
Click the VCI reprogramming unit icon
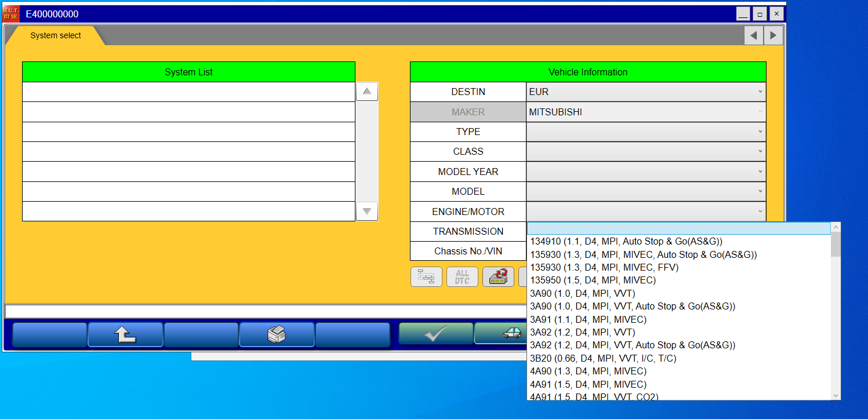point(498,276)
